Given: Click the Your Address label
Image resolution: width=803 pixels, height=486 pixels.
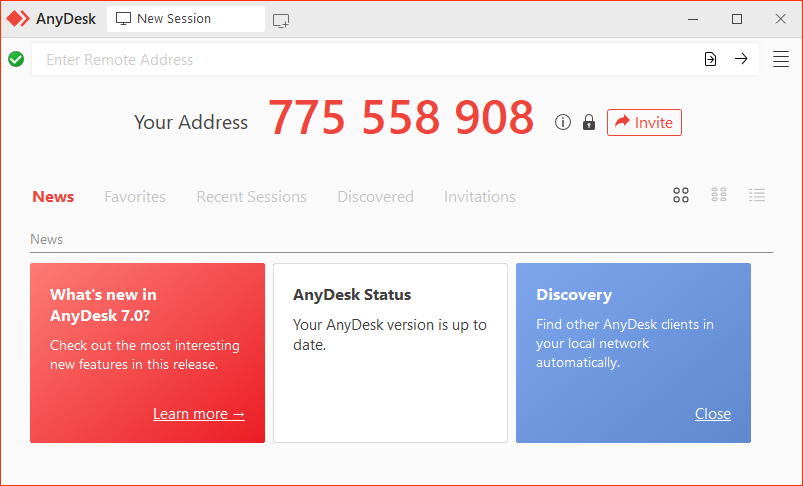Looking at the screenshot, I should click(x=191, y=122).
